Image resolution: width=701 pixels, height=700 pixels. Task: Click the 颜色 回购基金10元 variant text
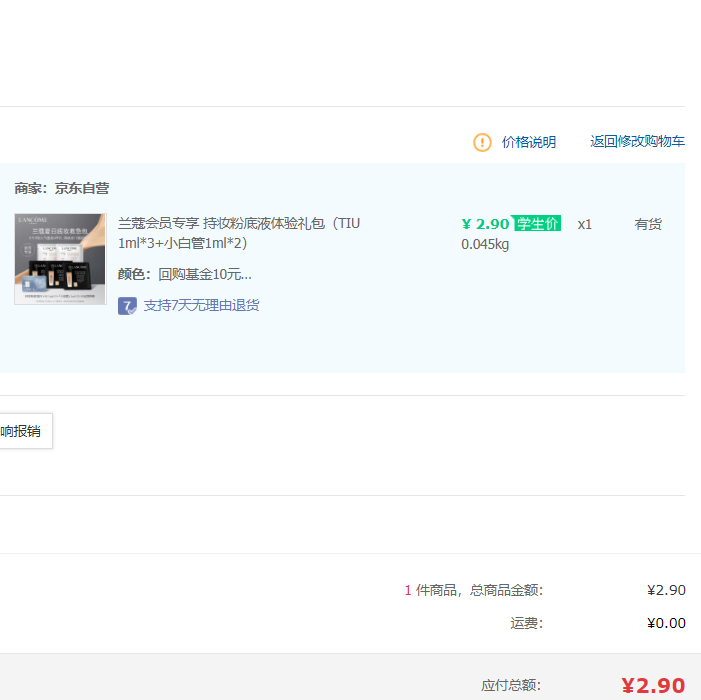pyautogui.click(x=185, y=274)
